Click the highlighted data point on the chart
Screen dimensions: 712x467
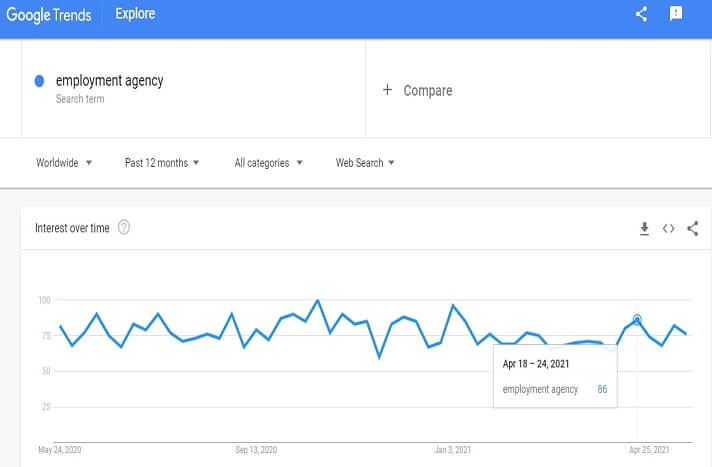pos(637,320)
